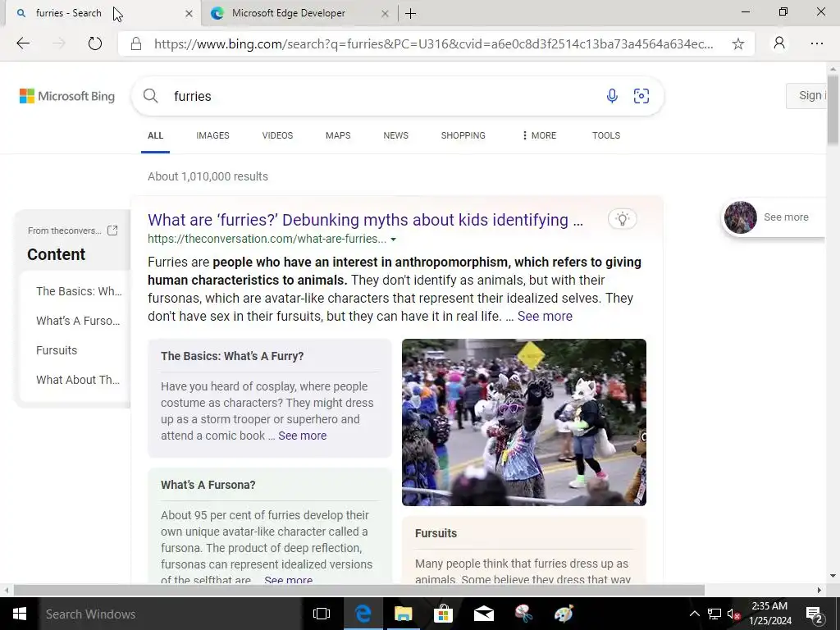Image resolution: width=840 pixels, height=630 pixels.
Task: View site info via the lock icon
Action: (136, 44)
